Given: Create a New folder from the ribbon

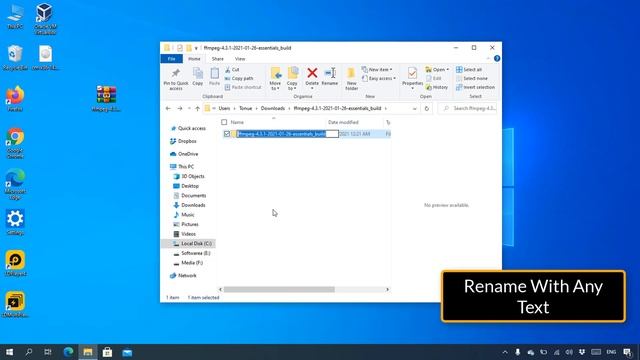Looking at the screenshot, I should tap(351, 79).
